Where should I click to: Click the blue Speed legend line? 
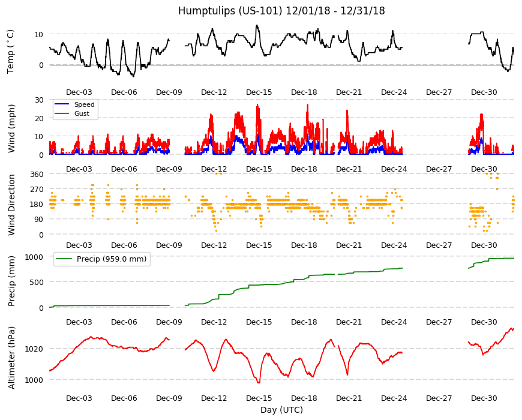(62, 104)
